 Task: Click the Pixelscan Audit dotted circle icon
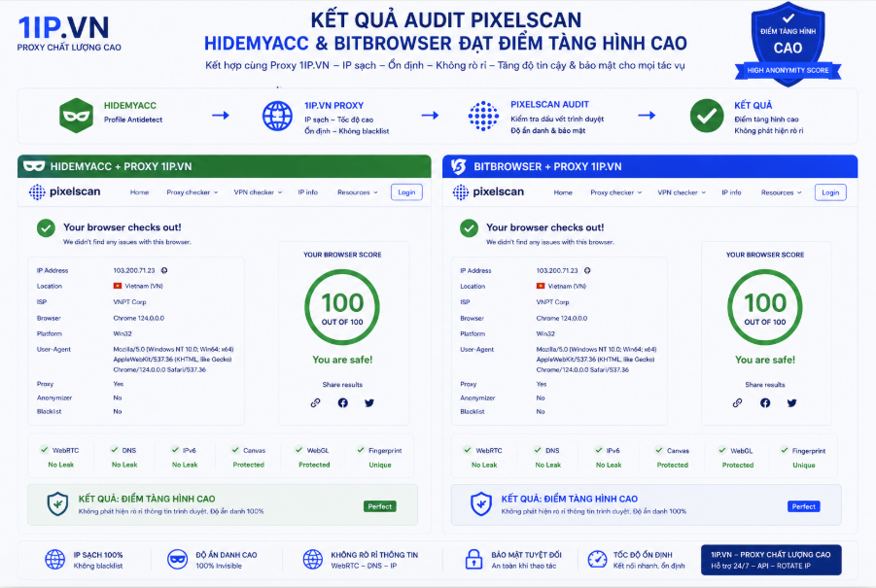tap(483, 116)
